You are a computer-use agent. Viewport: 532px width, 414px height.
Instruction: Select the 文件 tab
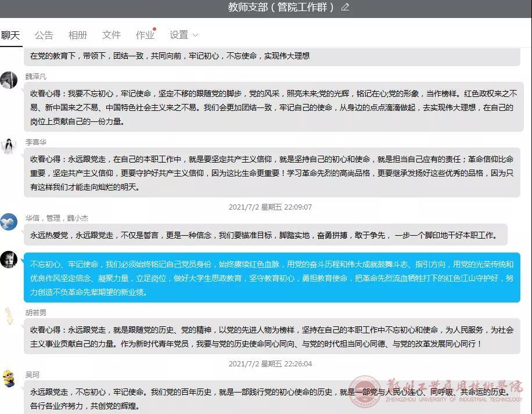point(112,35)
